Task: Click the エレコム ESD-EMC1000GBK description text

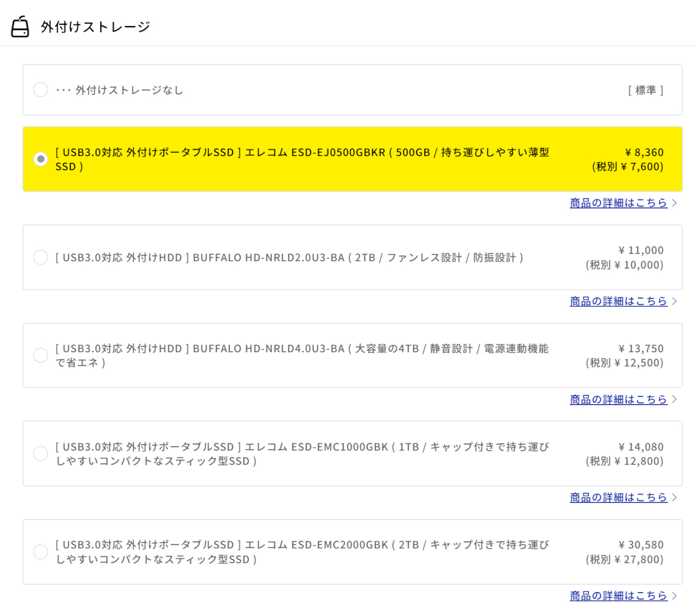Action: point(302,454)
